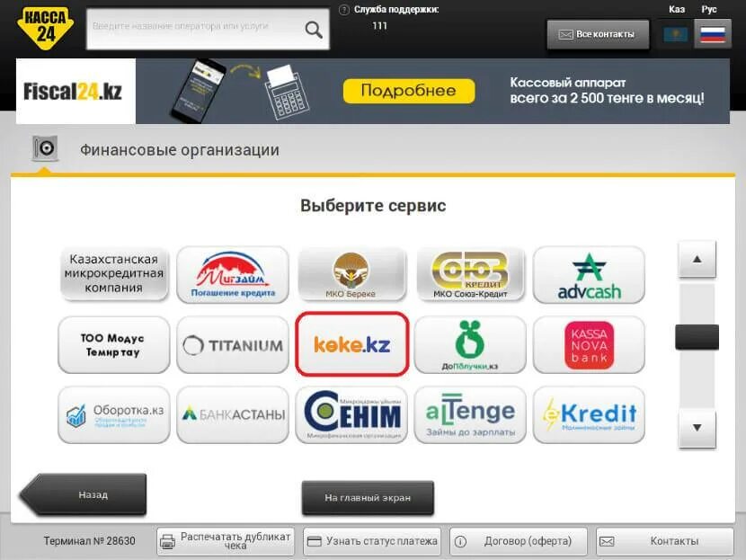The height and width of the screenshot is (560, 746).
Task: Pick the alTenge loans tile
Action: 470,415
